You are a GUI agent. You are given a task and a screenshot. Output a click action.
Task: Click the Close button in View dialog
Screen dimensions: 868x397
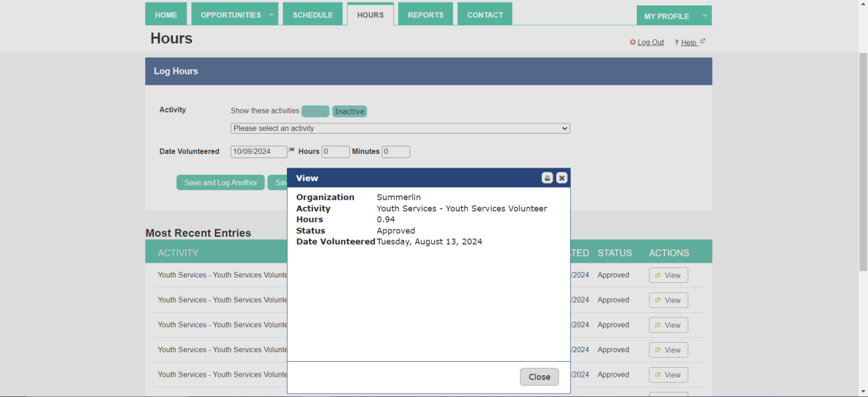click(x=539, y=377)
